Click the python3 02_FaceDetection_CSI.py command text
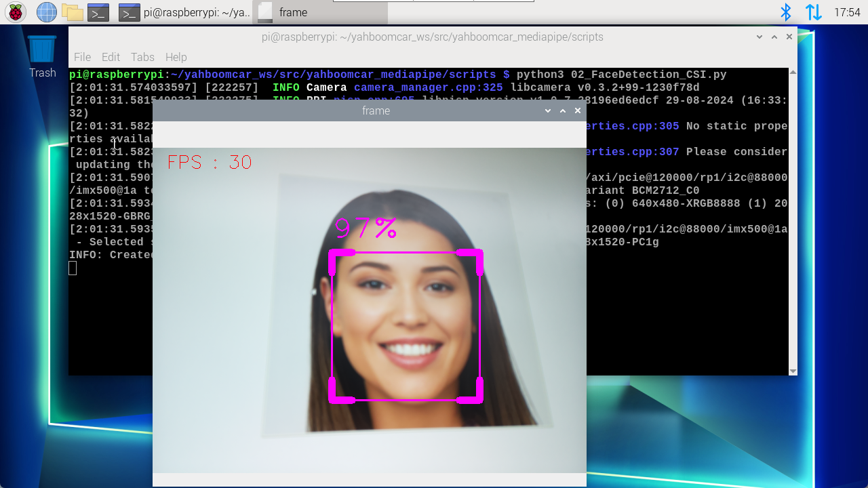The height and width of the screenshot is (488, 868). [621, 75]
